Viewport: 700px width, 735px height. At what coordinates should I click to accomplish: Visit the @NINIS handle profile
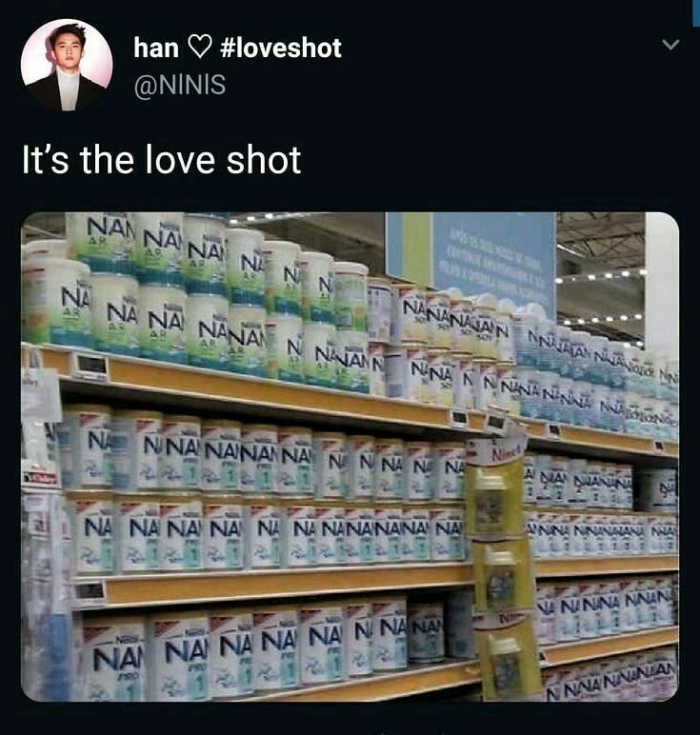(180, 85)
